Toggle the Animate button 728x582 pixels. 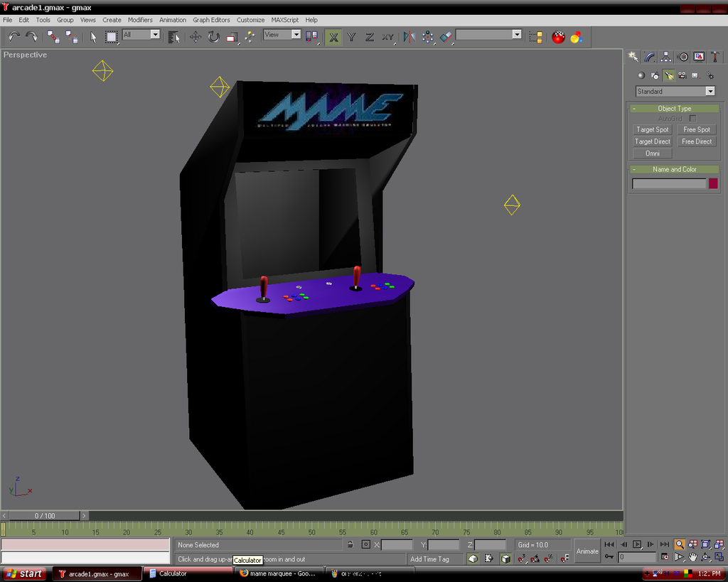(x=587, y=551)
